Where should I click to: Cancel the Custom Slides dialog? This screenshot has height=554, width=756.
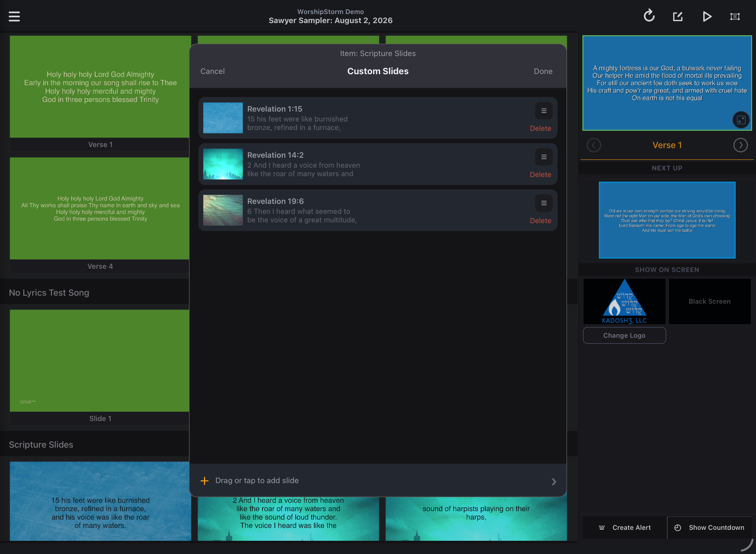pyautogui.click(x=213, y=71)
